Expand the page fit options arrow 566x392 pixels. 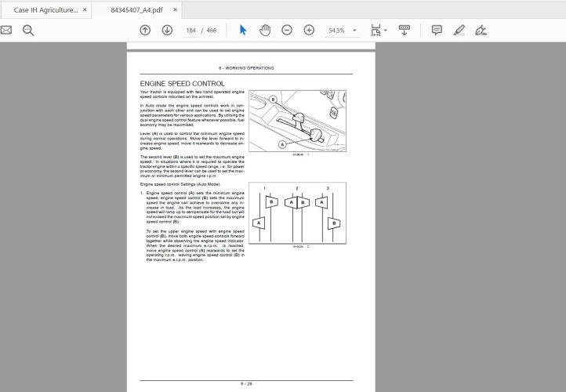click(x=385, y=30)
